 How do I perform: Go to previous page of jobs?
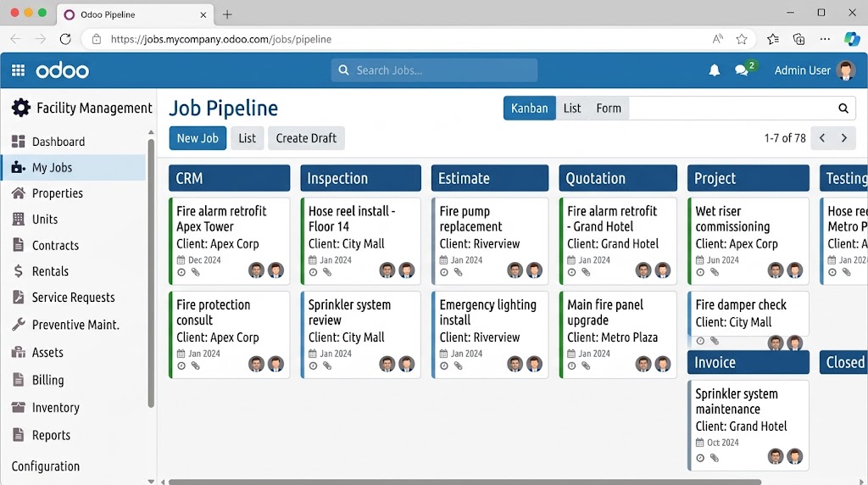(822, 138)
